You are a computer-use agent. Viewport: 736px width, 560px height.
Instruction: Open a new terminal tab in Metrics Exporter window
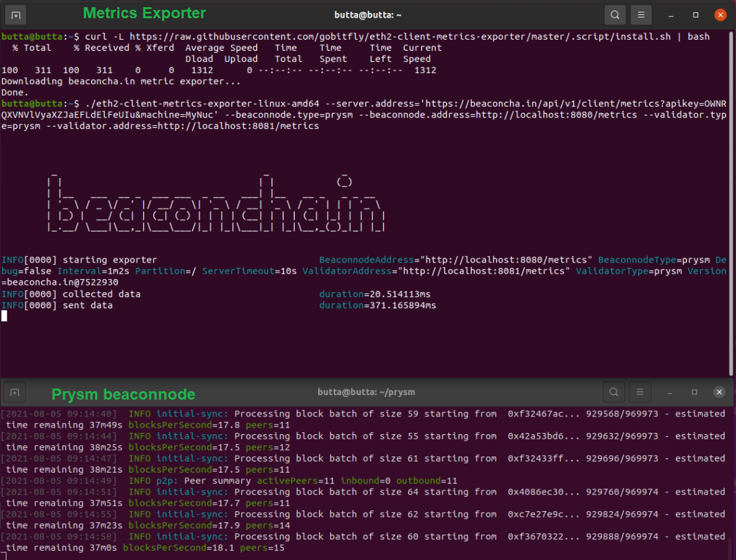point(15,14)
